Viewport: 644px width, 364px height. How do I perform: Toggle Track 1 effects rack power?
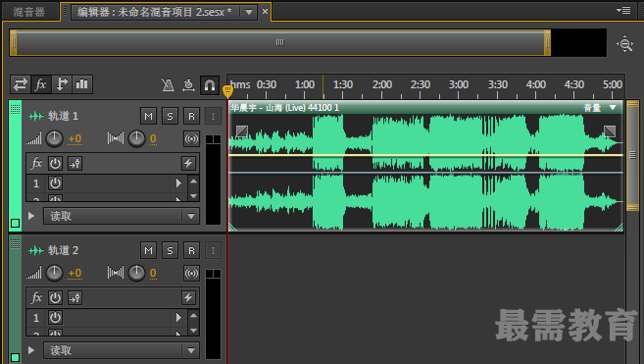[55, 163]
